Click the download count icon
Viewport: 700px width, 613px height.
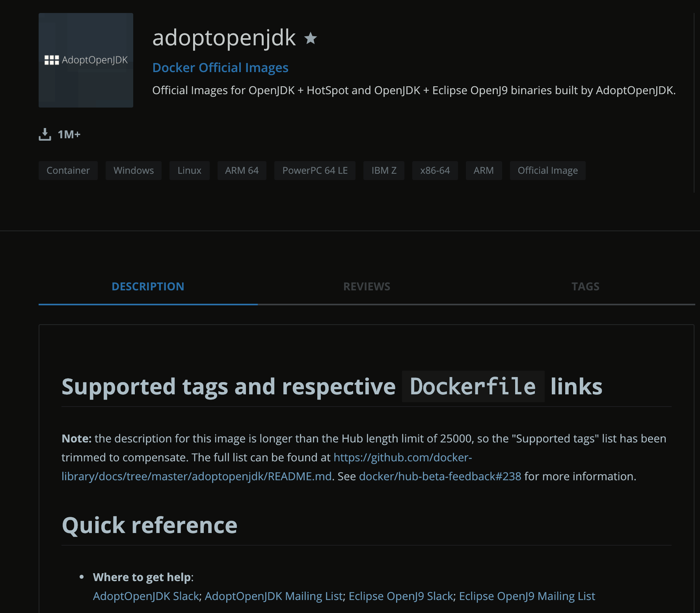(45, 134)
